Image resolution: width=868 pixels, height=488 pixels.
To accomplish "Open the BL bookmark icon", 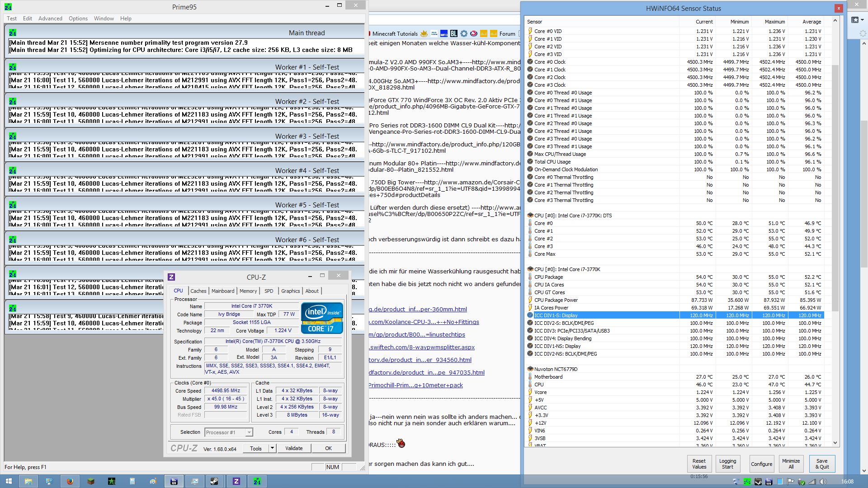I will click(454, 33).
